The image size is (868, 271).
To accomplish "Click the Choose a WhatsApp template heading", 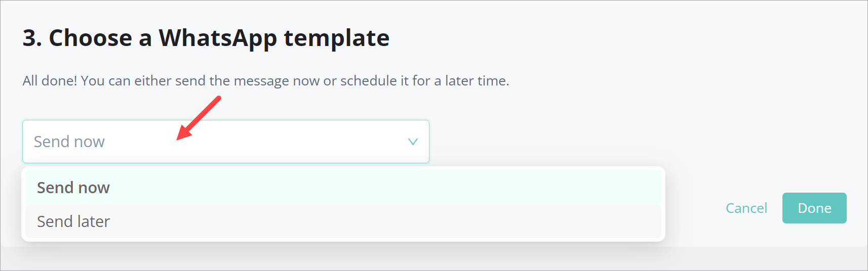I will coord(206,38).
